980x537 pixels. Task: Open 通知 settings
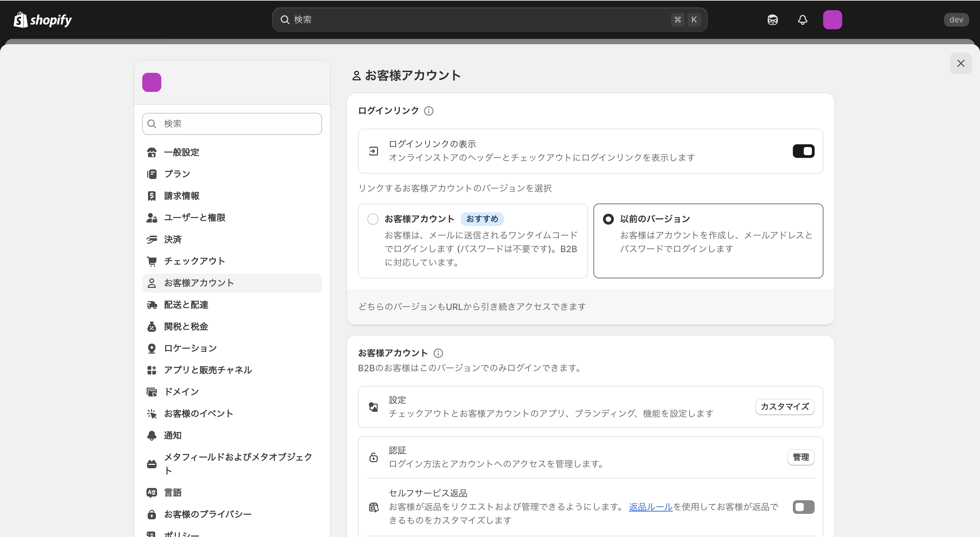coord(232,435)
